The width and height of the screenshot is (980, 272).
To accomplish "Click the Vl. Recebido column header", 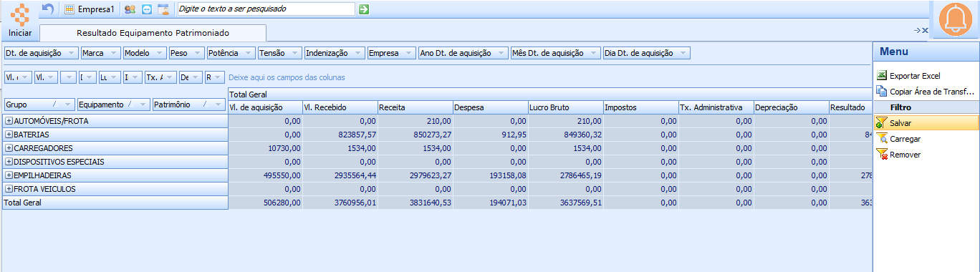I will pos(340,107).
